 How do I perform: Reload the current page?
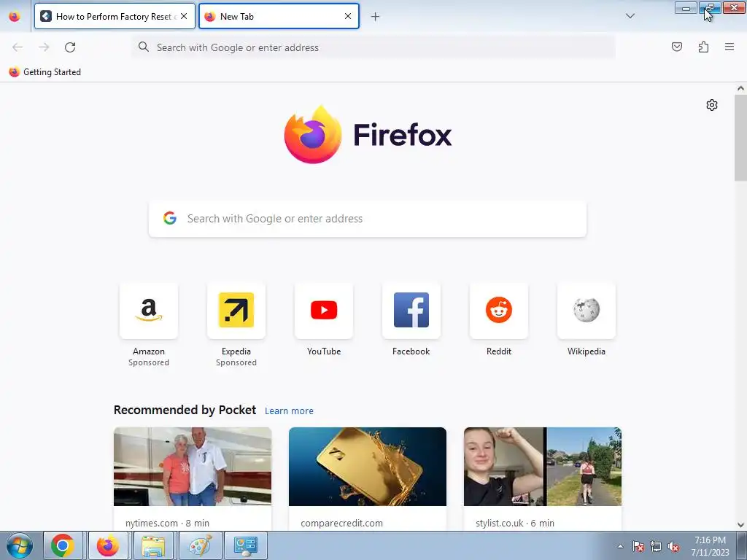click(x=70, y=47)
